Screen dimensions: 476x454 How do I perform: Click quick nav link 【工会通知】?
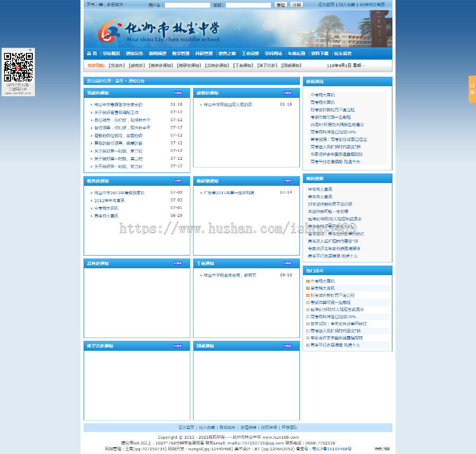(243, 66)
